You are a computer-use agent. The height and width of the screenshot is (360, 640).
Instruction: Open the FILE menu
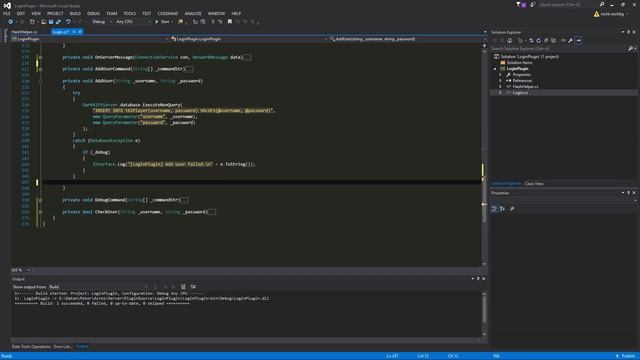point(7,13)
